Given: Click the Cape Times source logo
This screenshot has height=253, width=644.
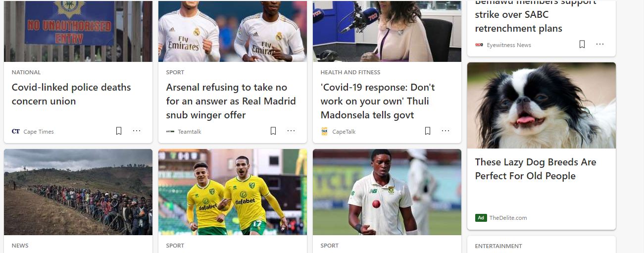Looking at the screenshot, I should pos(16,132).
